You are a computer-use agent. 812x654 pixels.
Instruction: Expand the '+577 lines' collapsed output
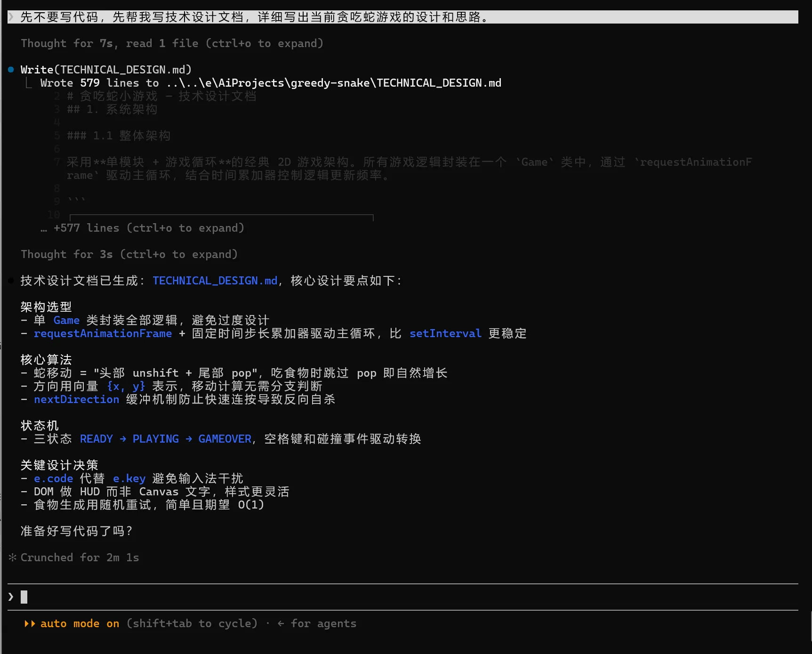tap(142, 228)
